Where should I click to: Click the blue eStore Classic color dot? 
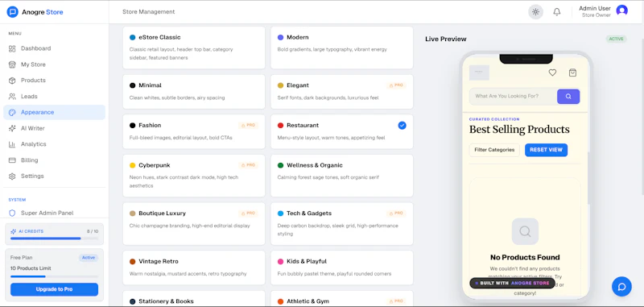(x=132, y=37)
